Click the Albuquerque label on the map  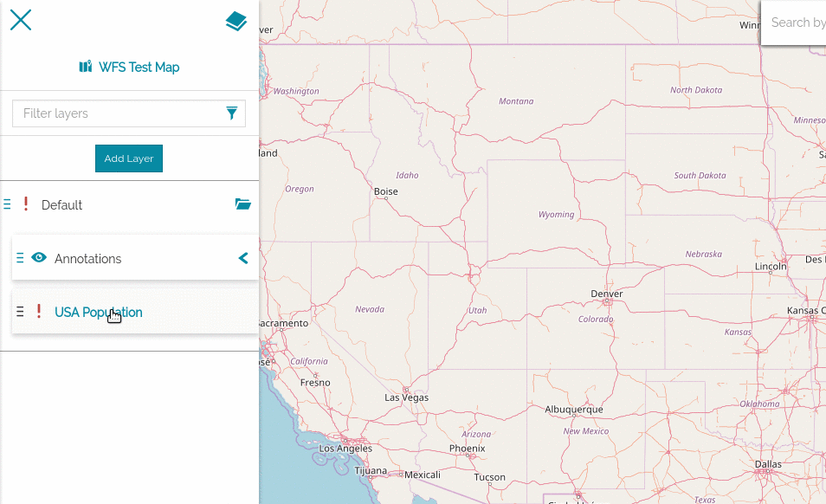pos(574,410)
